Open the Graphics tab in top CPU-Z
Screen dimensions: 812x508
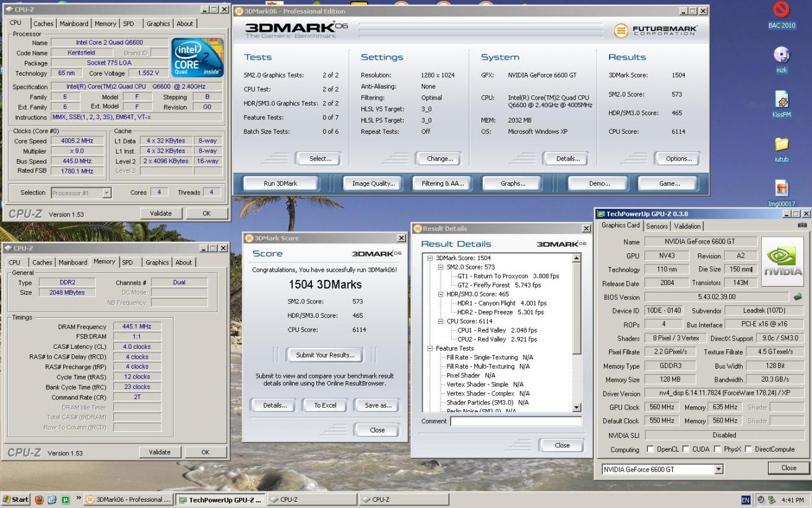158,24
